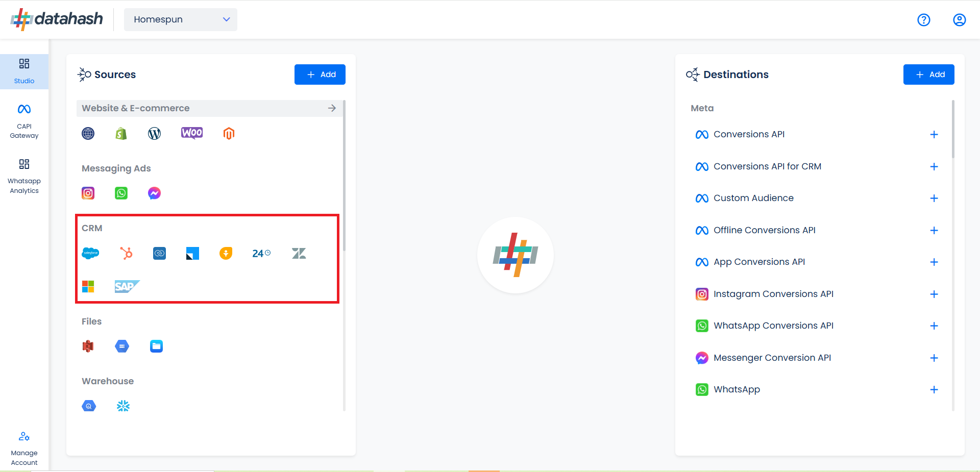Add App Conversions API via plus

934,262
